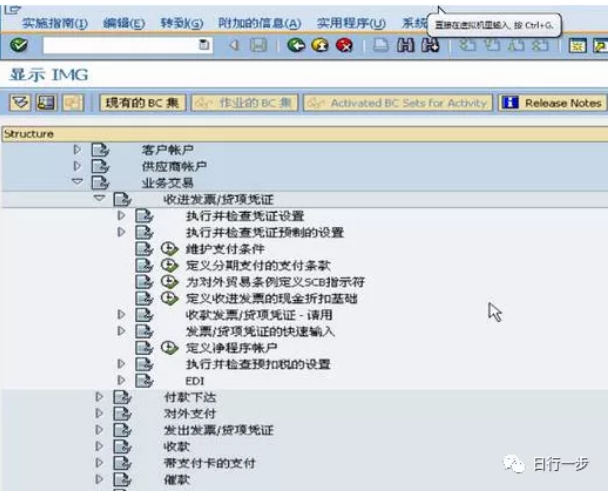Click the yellow Exit arrow icon
The height and width of the screenshot is (493, 611).
click(x=320, y=46)
